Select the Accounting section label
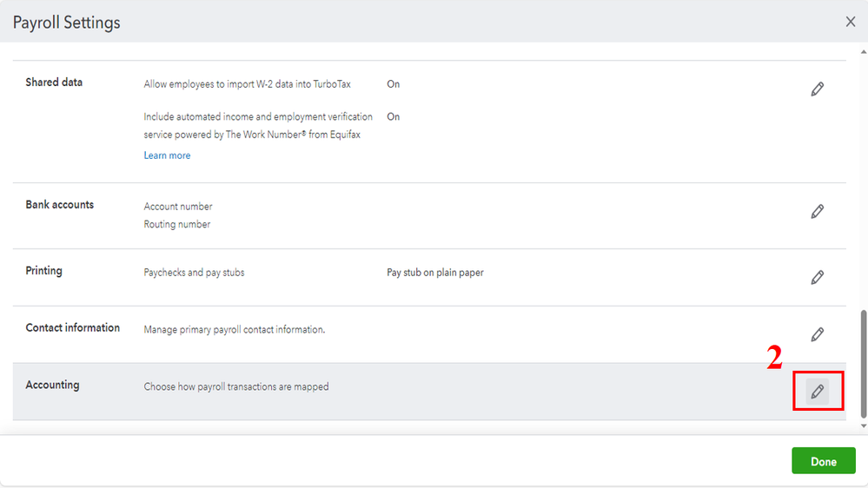The image size is (868, 488). pos(52,386)
